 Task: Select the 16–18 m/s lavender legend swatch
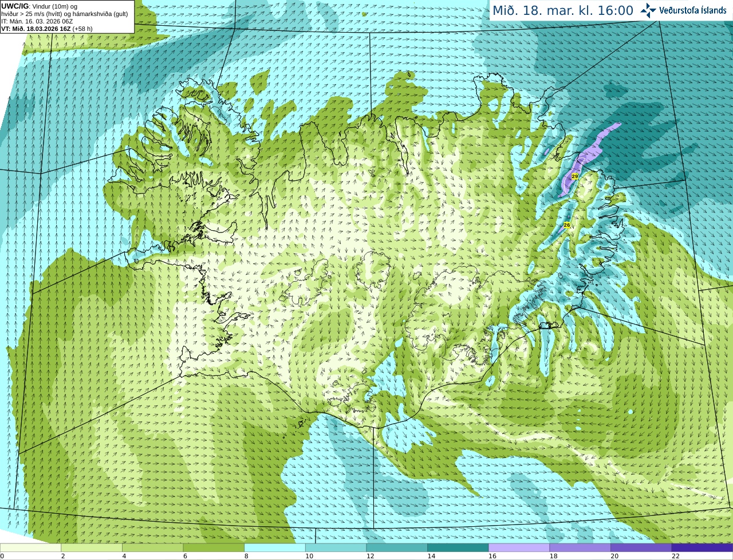click(x=519, y=547)
